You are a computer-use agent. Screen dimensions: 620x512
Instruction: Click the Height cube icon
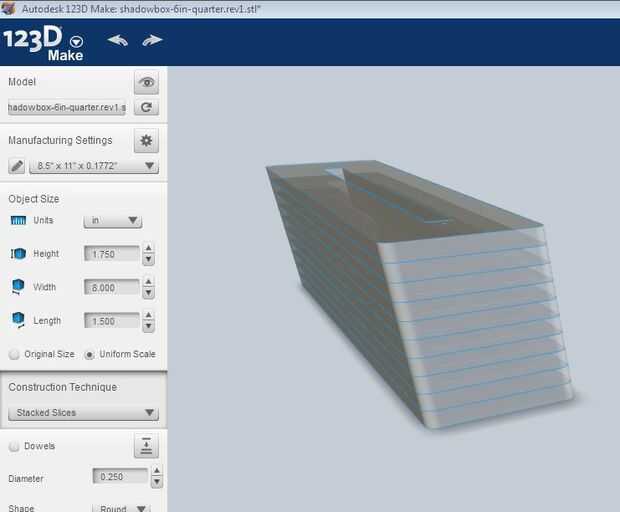coord(18,254)
